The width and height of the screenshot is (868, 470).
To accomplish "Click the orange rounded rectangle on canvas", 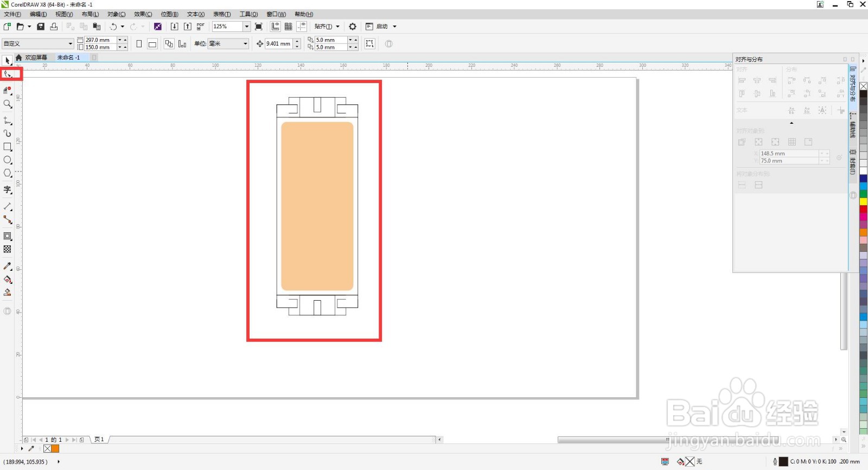I will pyautogui.click(x=317, y=206).
